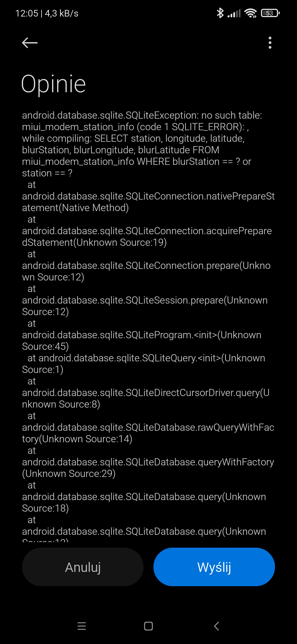Tap the SQLiteException error message line
297x644 pixels.
tap(142, 115)
